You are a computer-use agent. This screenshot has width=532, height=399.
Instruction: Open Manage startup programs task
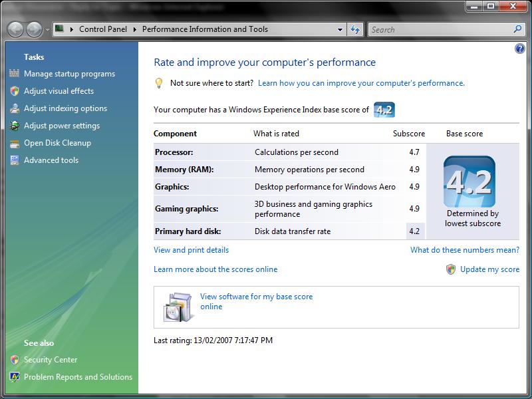click(69, 74)
